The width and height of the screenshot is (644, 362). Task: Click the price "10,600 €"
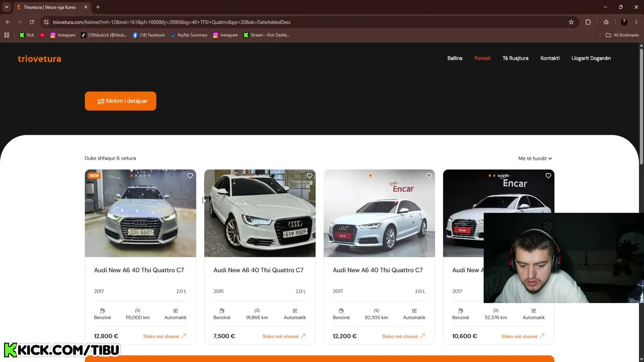pos(464,336)
